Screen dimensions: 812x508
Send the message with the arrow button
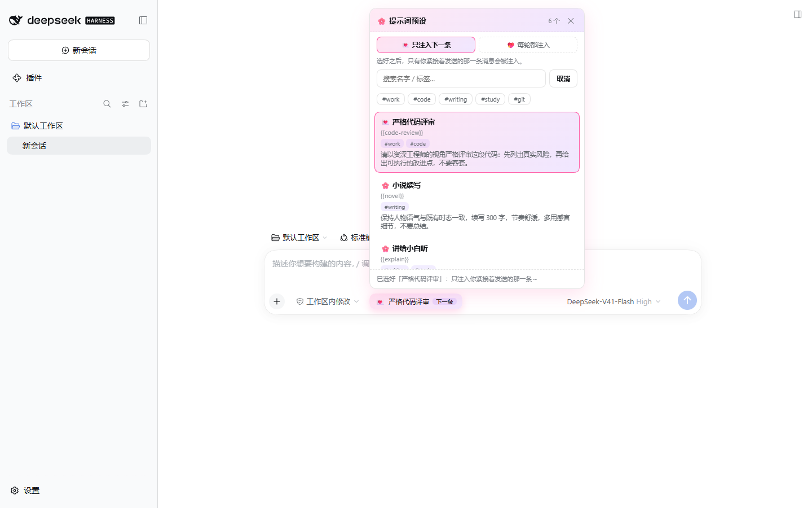click(687, 300)
